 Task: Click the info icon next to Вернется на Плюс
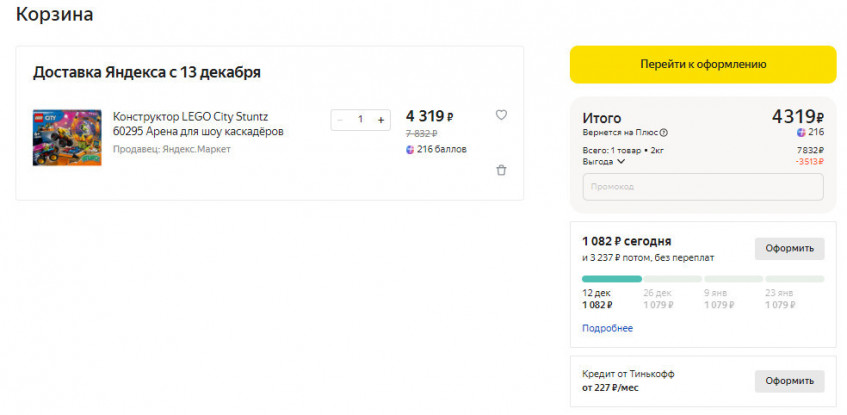(x=664, y=133)
